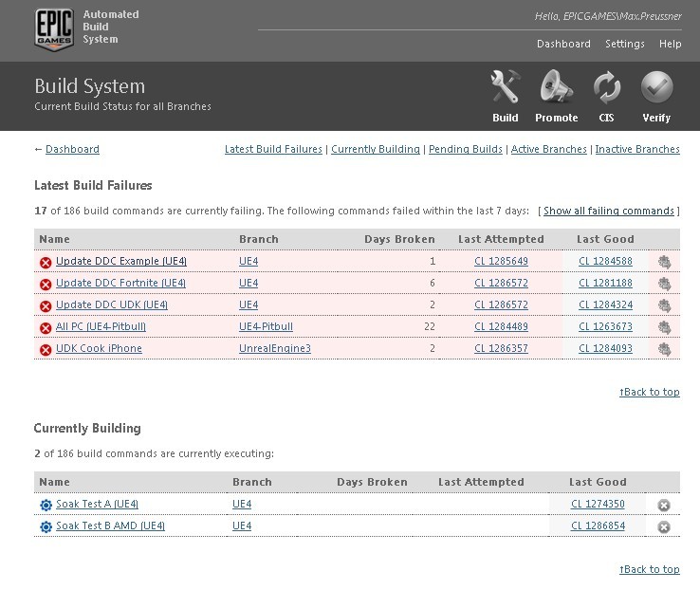Click failure icon for Update DDC Fortnite
The width and height of the screenshot is (700, 590).
click(x=46, y=285)
